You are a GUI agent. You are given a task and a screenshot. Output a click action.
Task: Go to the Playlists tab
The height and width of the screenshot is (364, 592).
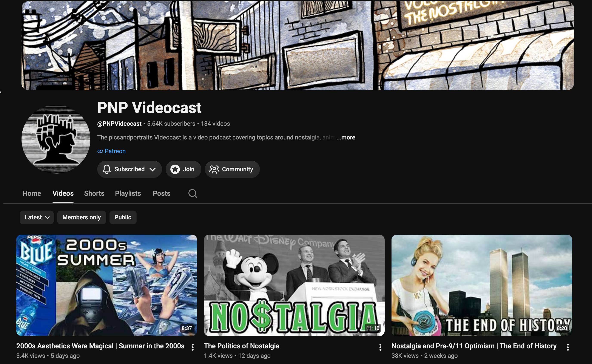[128, 193]
